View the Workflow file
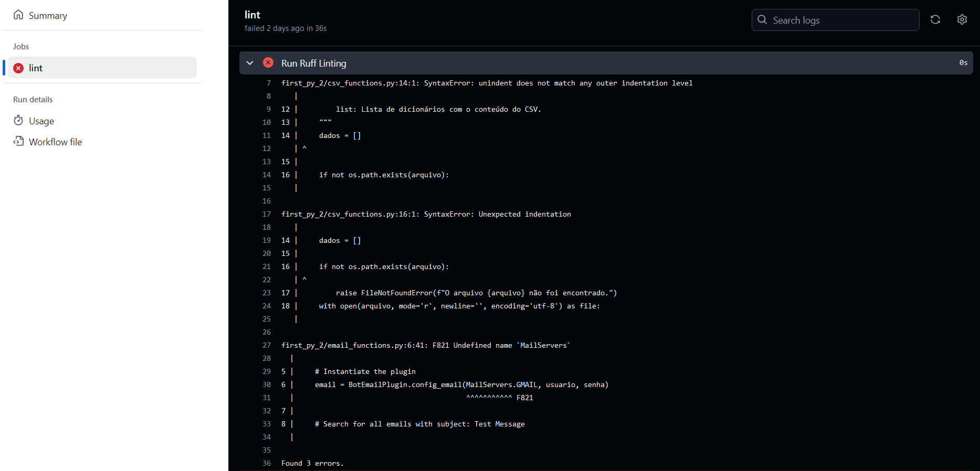Viewport: 980px width, 471px height. coord(55,142)
